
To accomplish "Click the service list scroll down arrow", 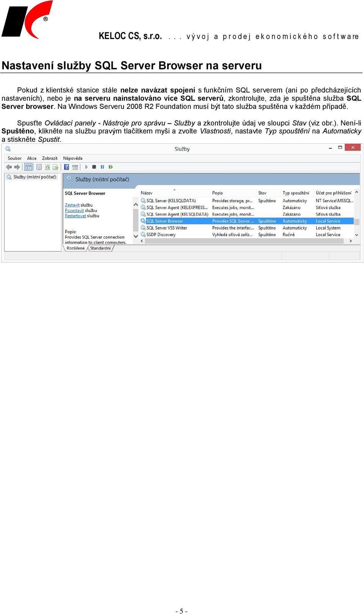I will coord(356,235).
